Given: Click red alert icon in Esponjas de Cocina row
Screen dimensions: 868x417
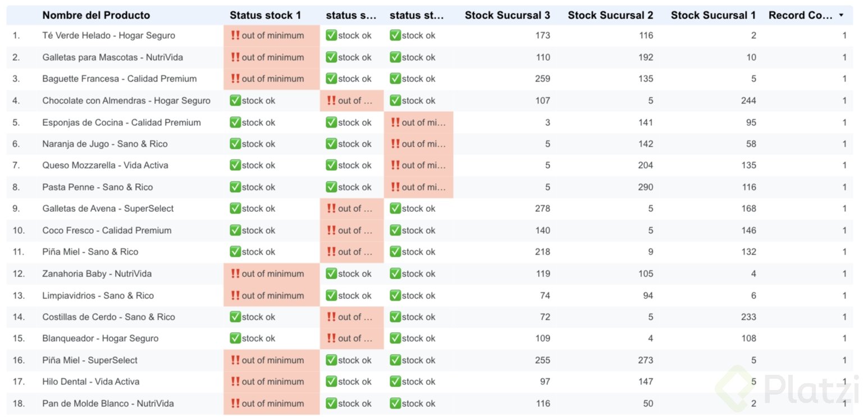Looking at the screenshot, I should [x=395, y=123].
